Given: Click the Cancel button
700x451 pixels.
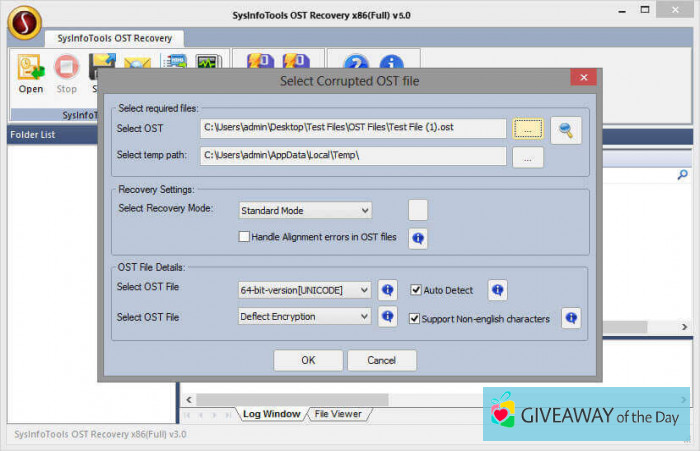Looking at the screenshot, I should [x=381, y=360].
